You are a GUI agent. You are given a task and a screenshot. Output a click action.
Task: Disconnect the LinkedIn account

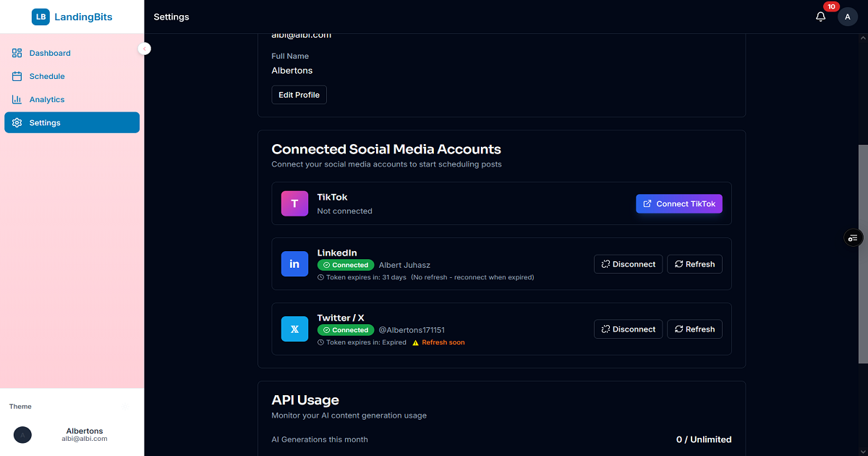[628, 263]
